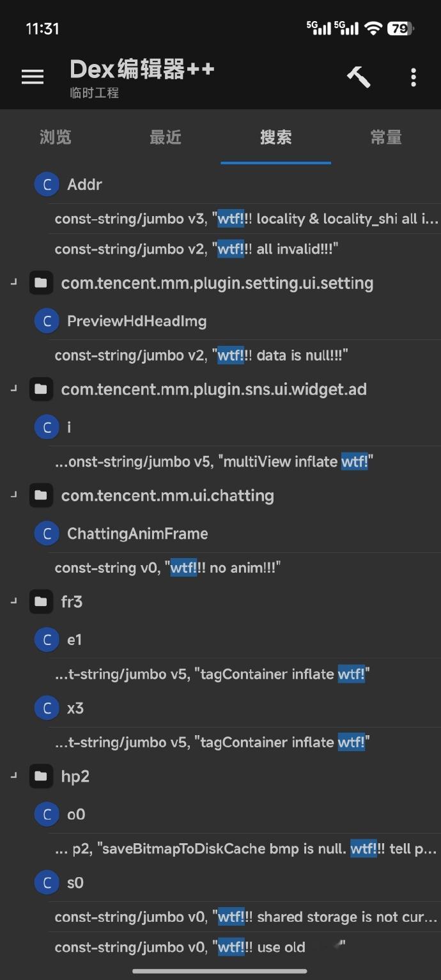Click the folder icon for fr3
This screenshot has height=980, width=441.
click(41, 602)
